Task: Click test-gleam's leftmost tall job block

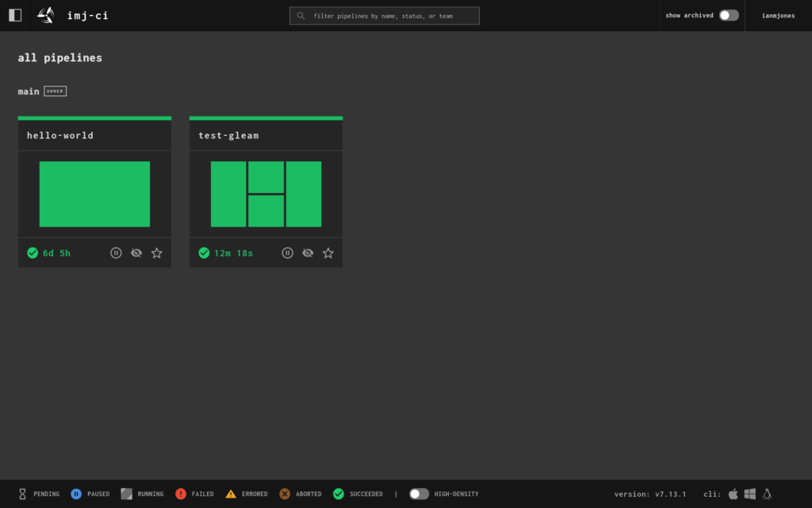Action: coord(228,194)
